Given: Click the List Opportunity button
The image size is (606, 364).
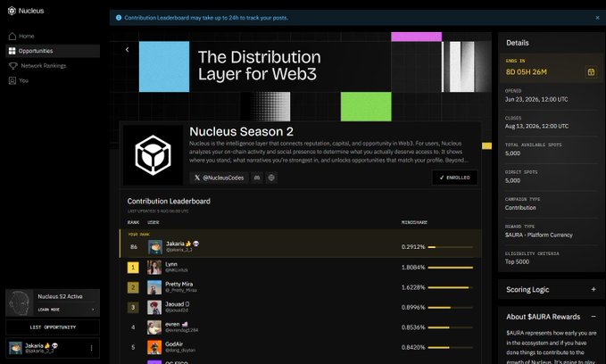Looking at the screenshot, I should (x=53, y=327).
